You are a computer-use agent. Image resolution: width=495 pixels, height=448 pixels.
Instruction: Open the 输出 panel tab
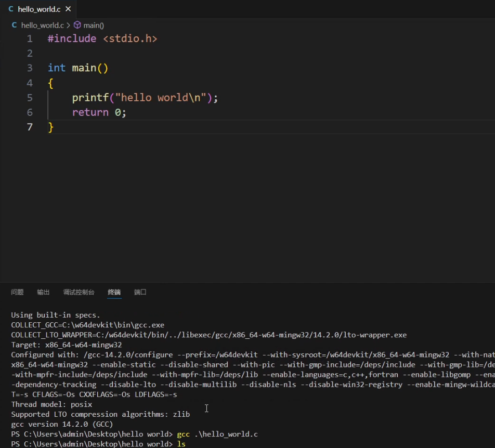point(43,292)
